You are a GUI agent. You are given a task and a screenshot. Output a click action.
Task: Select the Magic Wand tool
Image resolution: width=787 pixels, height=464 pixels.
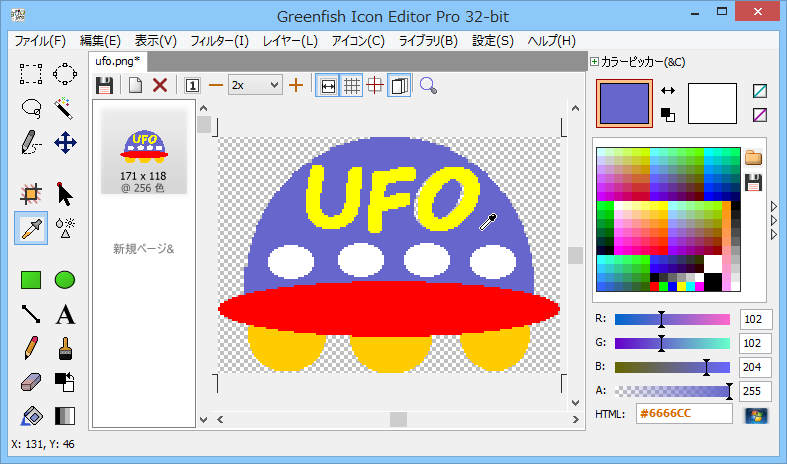(x=65, y=107)
